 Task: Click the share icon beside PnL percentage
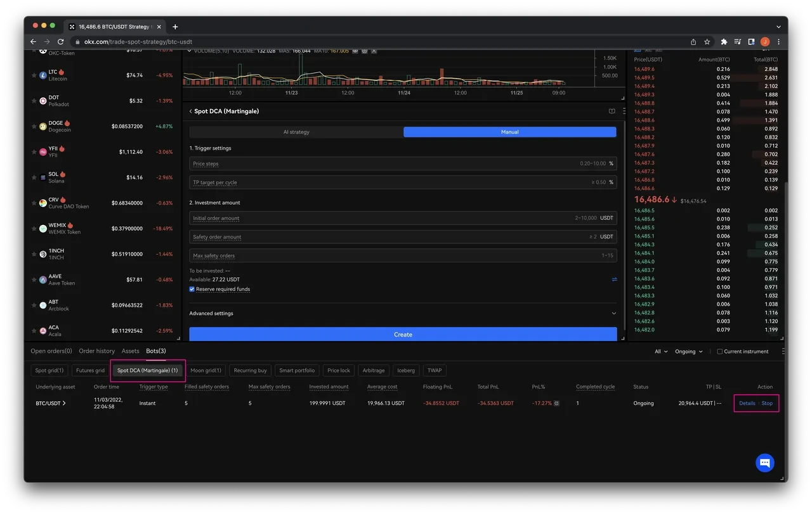coord(556,403)
